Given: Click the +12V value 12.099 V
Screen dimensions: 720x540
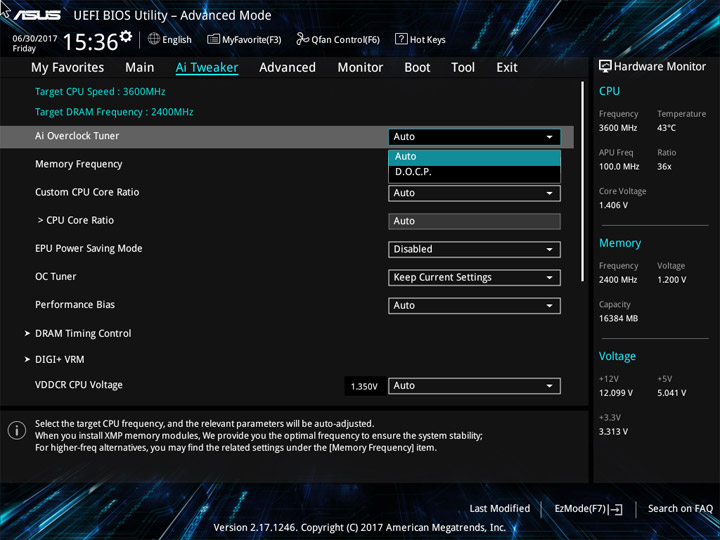Looking at the screenshot, I should point(616,393).
